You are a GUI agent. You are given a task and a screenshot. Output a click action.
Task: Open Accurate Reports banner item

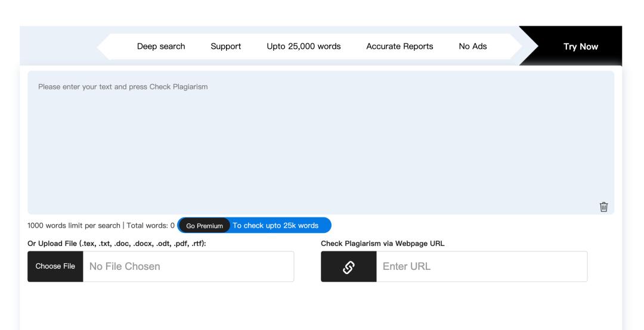(400, 46)
